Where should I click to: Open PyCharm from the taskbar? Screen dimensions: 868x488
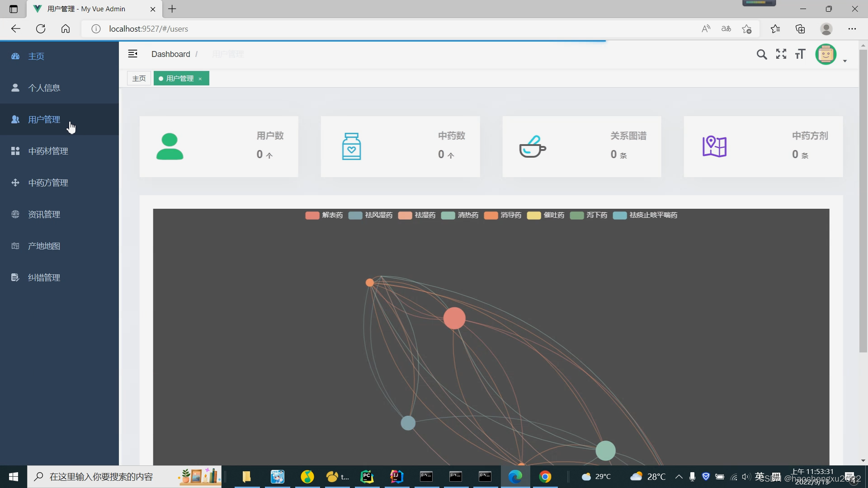(x=367, y=476)
